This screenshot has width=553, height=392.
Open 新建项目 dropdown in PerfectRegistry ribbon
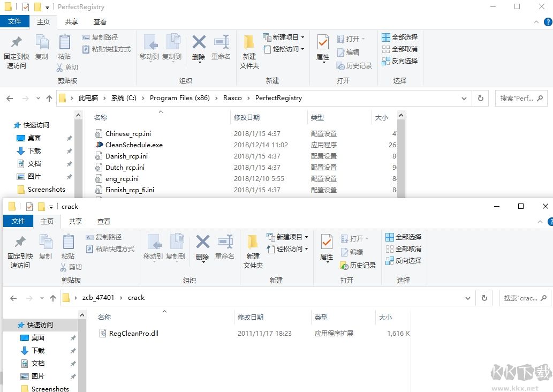[x=284, y=37]
